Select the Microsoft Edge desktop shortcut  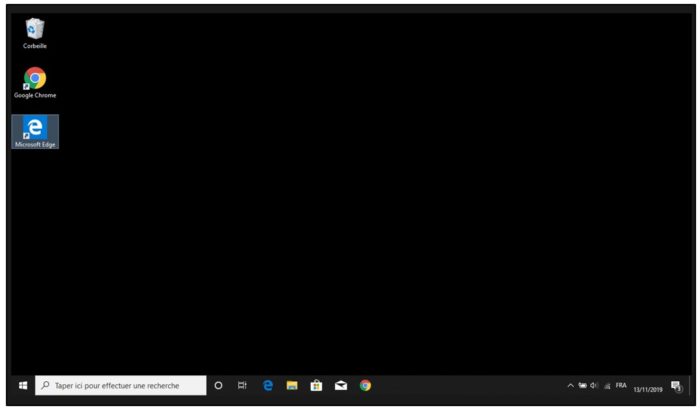click(35, 132)
